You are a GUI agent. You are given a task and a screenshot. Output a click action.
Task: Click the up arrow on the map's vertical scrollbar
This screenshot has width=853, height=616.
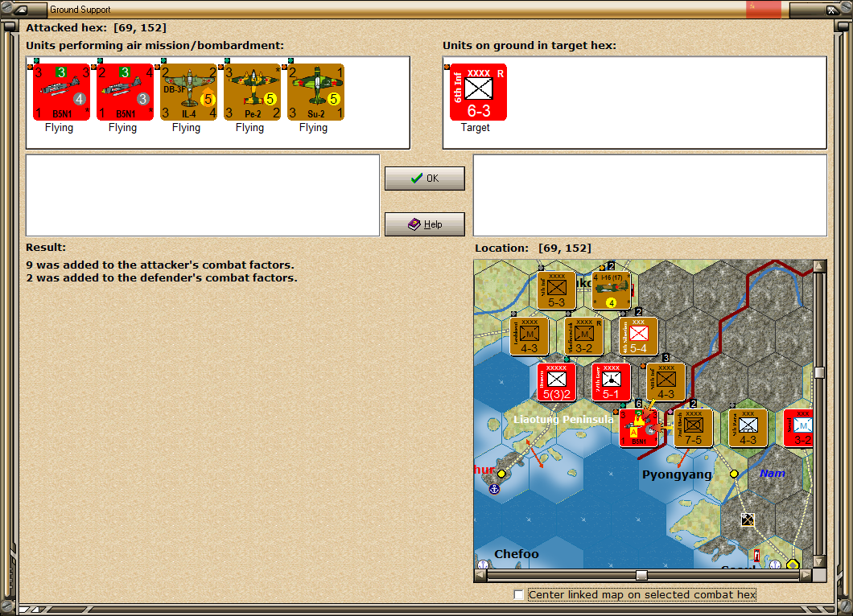(x=820, y=264)
